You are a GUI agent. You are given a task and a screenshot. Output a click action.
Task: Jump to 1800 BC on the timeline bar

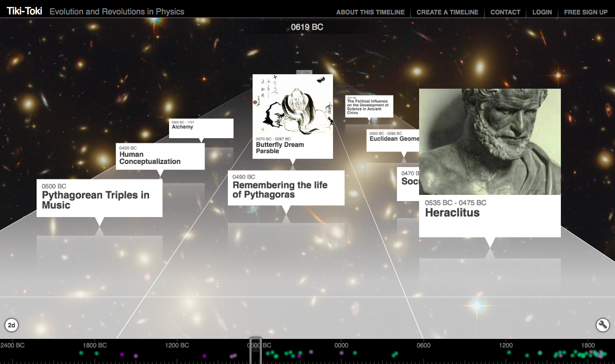tap(95, 345)
